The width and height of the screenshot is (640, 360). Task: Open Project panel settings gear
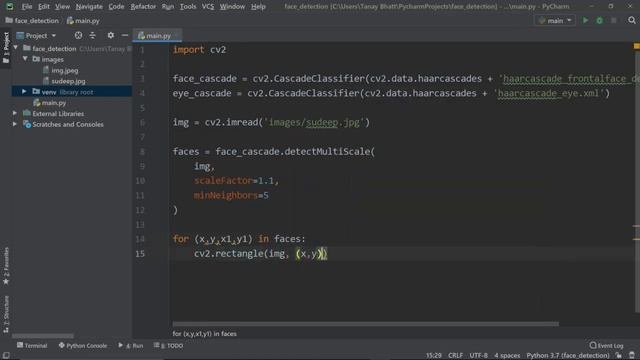click(x=111, y=36)
